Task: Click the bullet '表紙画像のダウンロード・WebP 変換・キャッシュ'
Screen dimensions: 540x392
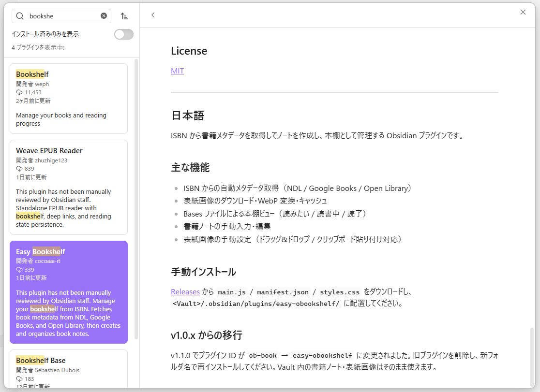Action: tap(255, 201)
